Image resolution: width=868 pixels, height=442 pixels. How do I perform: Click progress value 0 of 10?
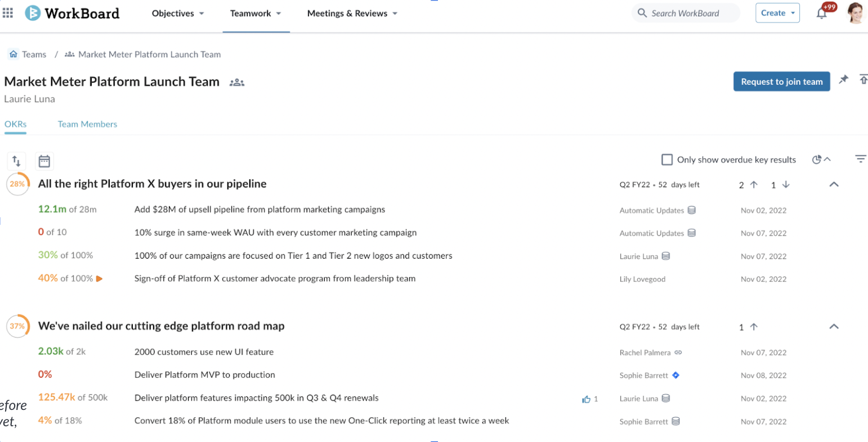point(52,232)
